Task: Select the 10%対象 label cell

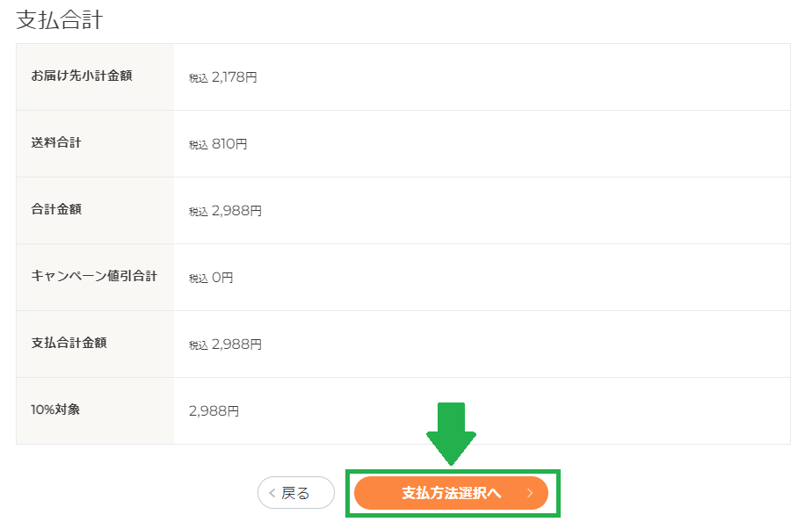Action: tap(95, 410)
